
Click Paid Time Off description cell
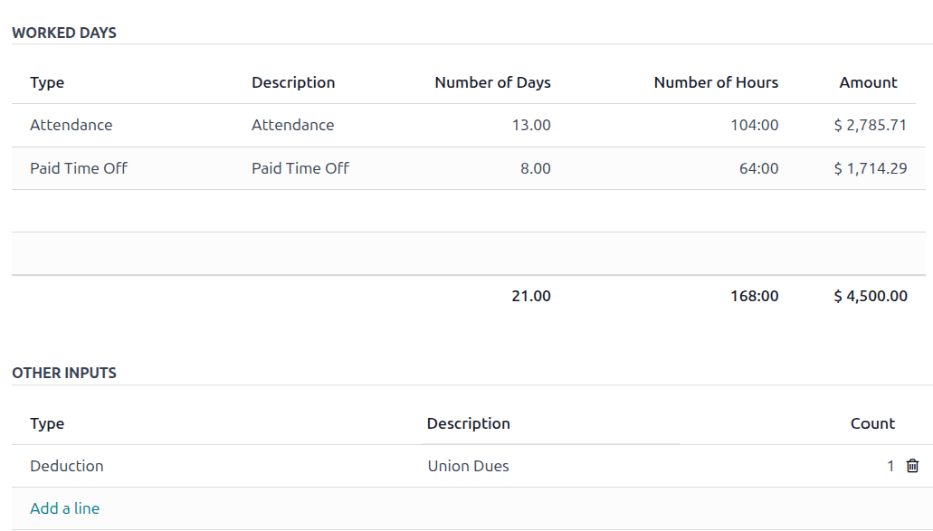point(300,169)
